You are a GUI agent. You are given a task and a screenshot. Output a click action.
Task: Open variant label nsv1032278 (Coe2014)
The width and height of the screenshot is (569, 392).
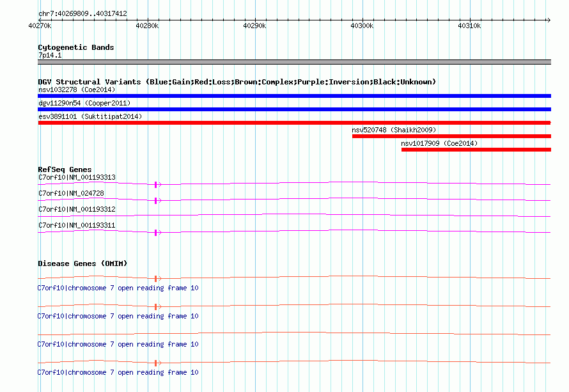pyautogui.click(x=77, y=90)
